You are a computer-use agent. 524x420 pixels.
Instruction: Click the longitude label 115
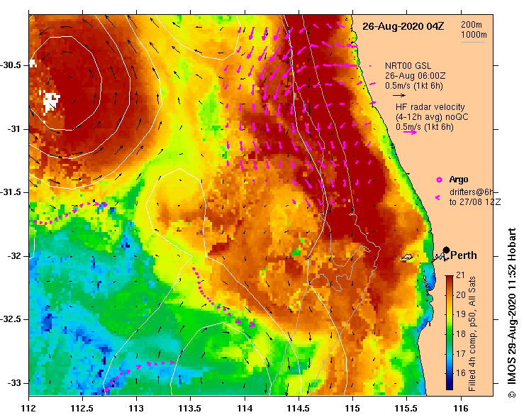352,409
